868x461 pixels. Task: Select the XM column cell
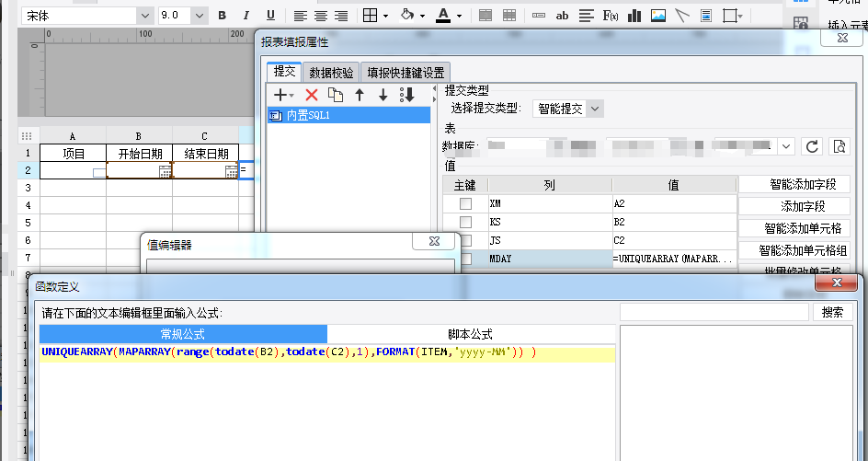tap(550, 204)
